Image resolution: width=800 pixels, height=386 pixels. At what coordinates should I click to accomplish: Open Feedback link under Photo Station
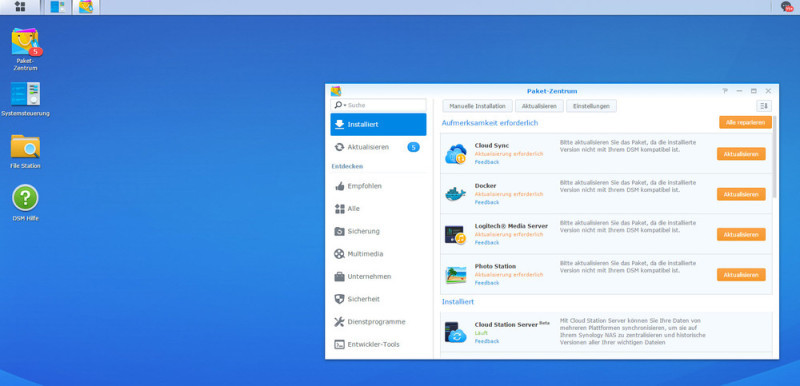(x=487, y=283)
